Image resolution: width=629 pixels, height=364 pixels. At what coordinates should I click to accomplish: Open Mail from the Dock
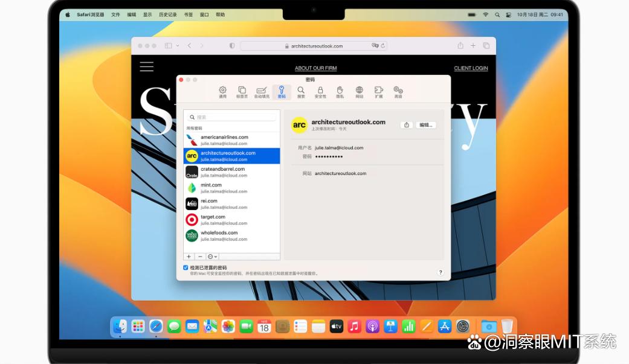point(192,327)
